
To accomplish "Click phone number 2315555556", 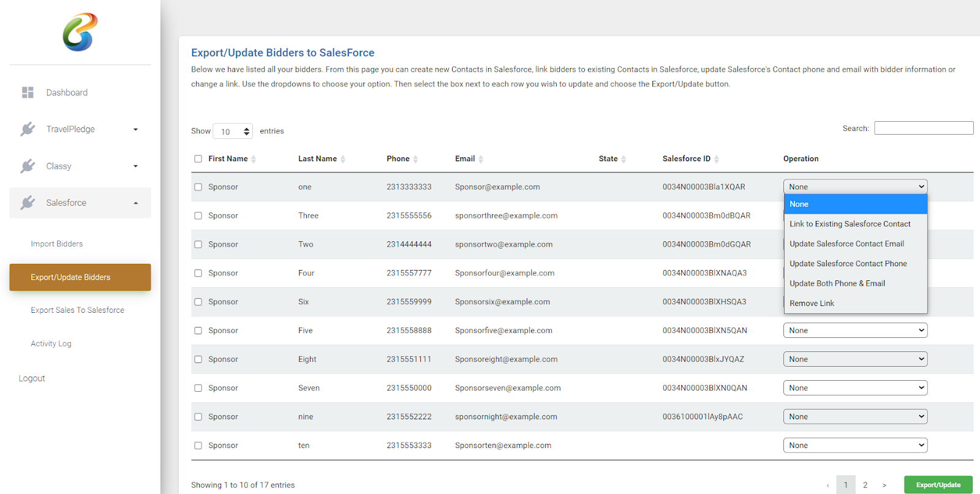I will 409,215.
